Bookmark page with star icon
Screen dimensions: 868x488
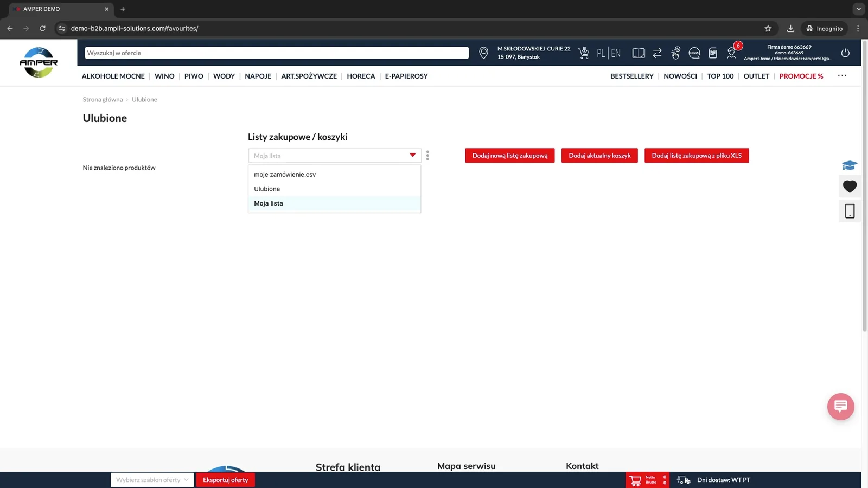click(768, 28)
